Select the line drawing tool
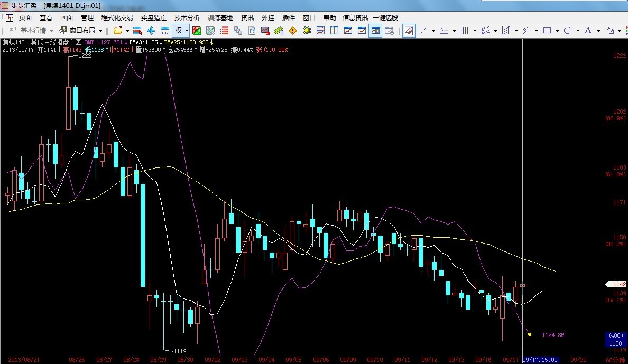Image resolution: width=628 pixels, height=364 pixels. (x=423, y=31)
